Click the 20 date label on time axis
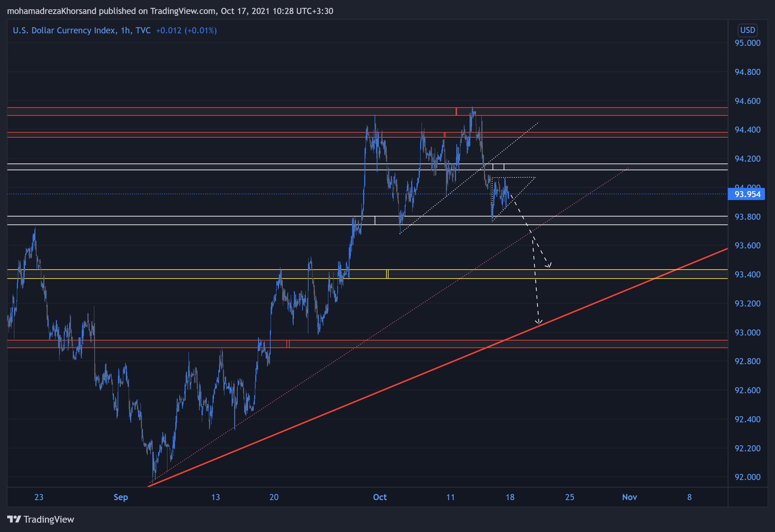 pos(274,497)
